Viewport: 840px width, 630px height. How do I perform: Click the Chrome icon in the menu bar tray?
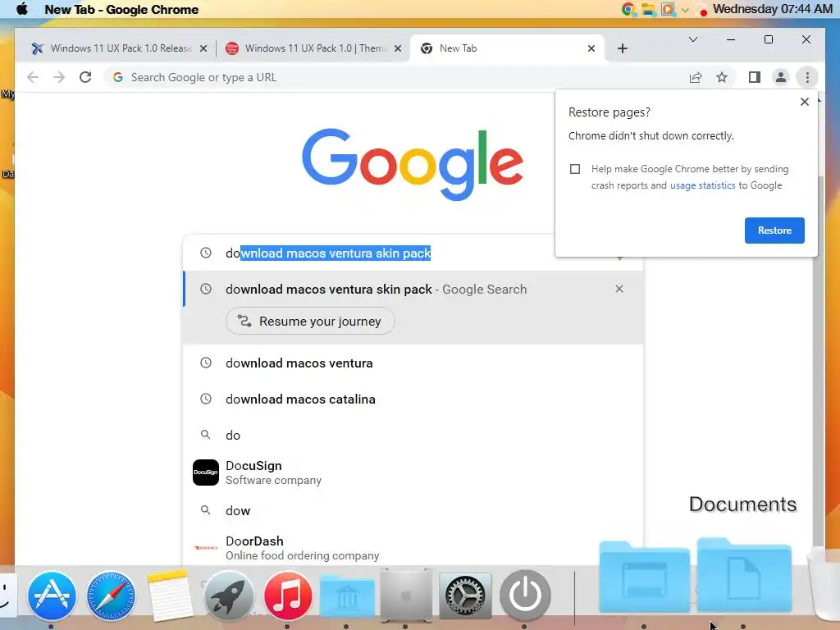pos(628,9)
